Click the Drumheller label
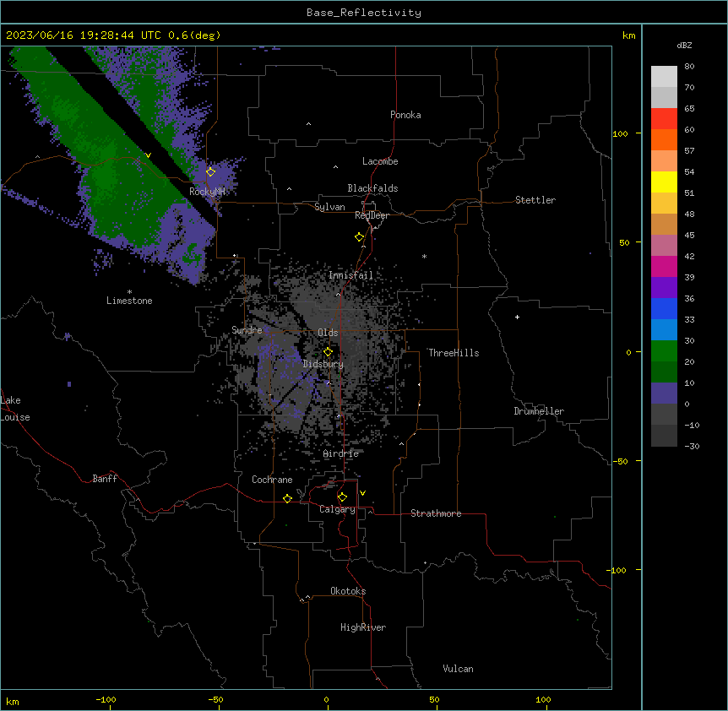Image resolution: width=728 pixels, height=711 pixels. (539, 411)
